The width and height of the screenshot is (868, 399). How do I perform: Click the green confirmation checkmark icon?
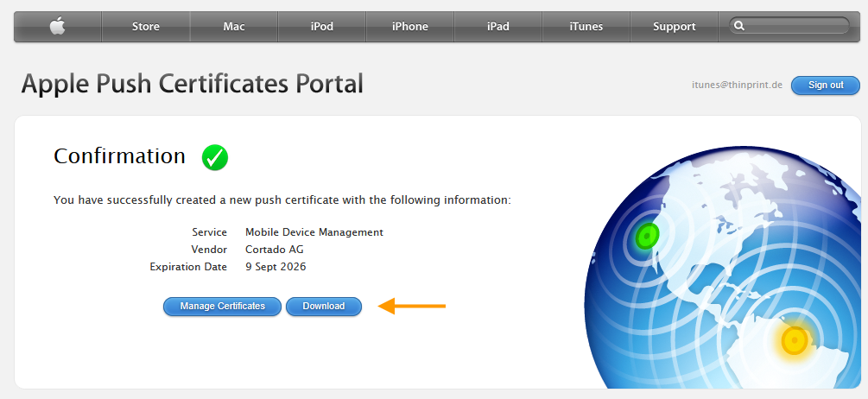click(x=215, y=157)
